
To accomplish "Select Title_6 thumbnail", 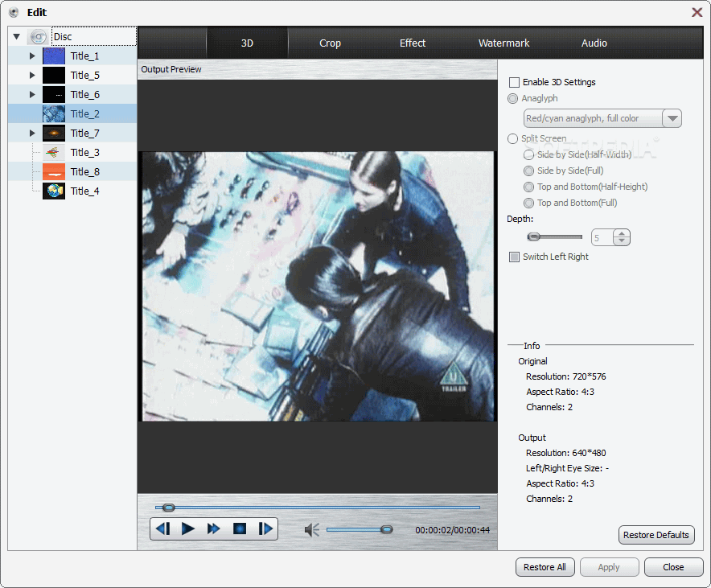I will (54, 95).
